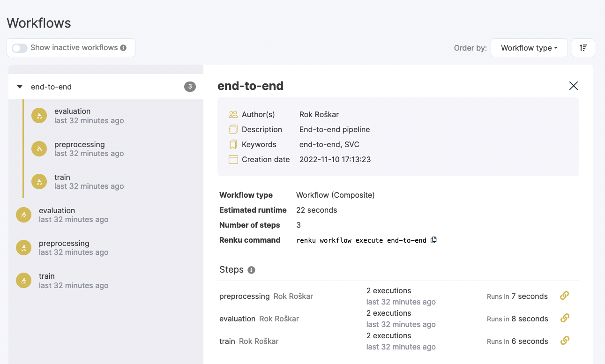Click the end-to-end panel heading

tap(251, 86)
